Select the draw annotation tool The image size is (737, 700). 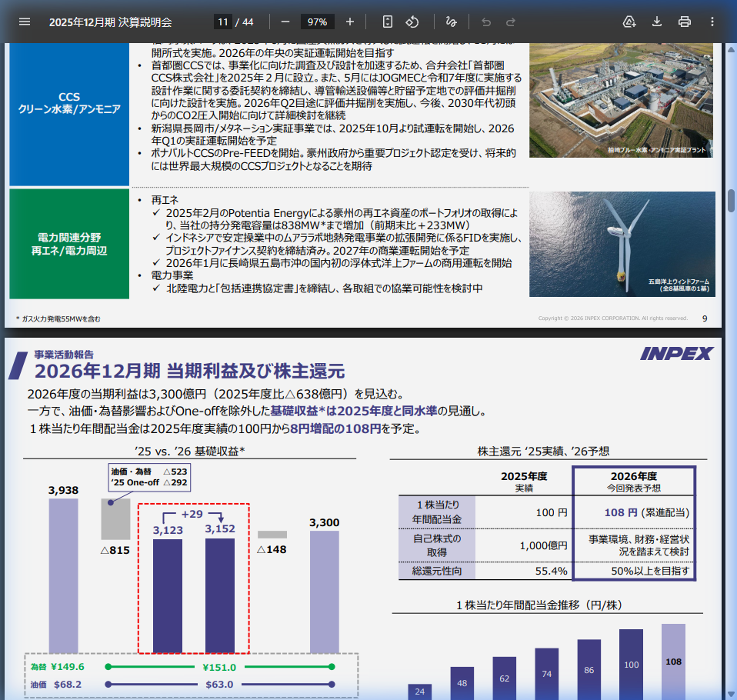click(452, 22)
